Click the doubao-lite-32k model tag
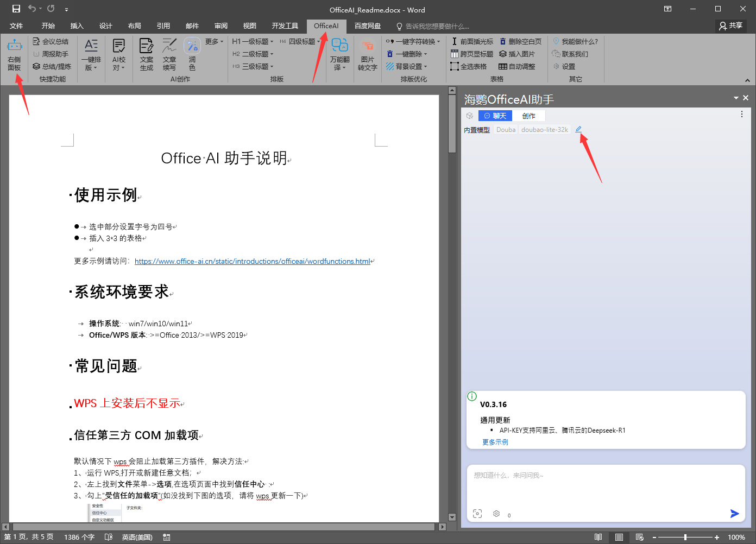Screen dimensions: 756x544 tap(545, 130)
